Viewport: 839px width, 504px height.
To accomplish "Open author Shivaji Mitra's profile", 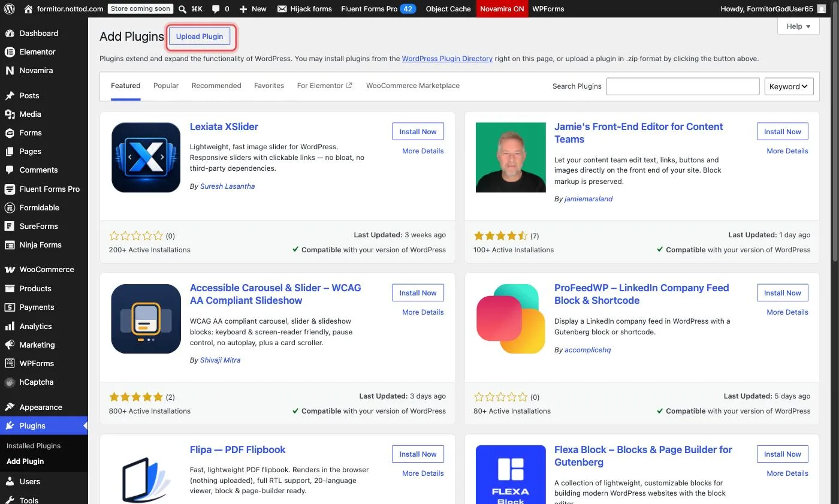I will pyautogui.click(x=221, y=360).
